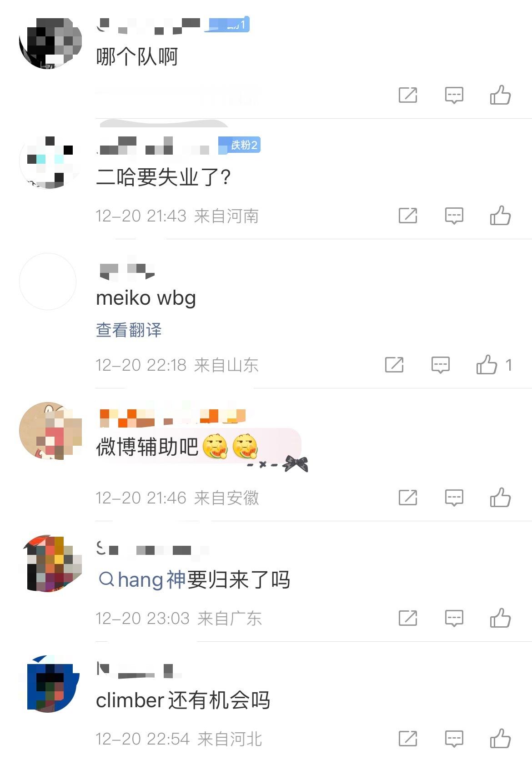Repost the 'climber还有机会吗' comment

coord(408,739)
